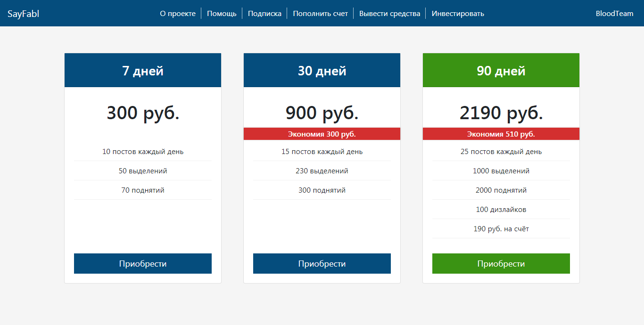Image resolution: width=644 pixels, height=325 pixels.
Task: Select Подписка in the navigation bar
Action: [x=264, y=14]
